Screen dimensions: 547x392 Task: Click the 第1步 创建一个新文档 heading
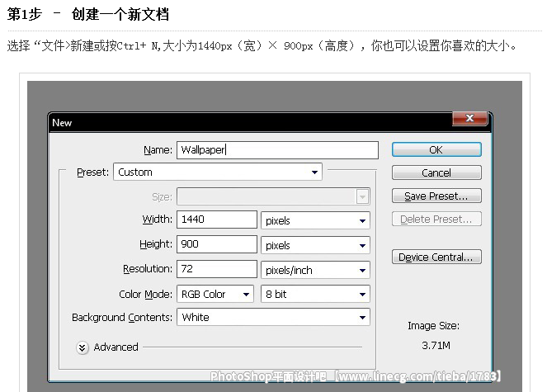(88, 14)
